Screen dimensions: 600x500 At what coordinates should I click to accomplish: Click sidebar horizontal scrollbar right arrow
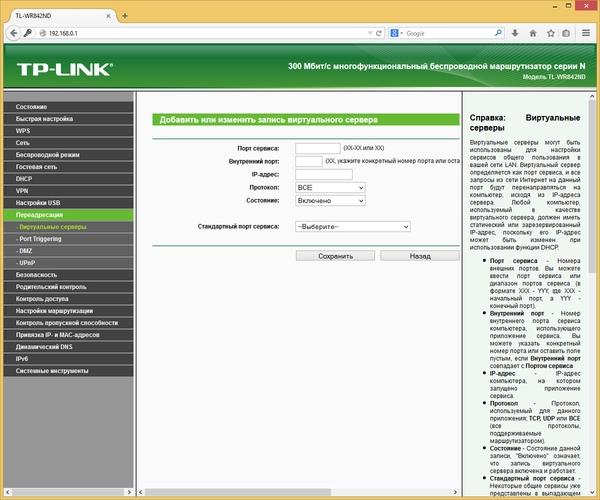tap(129, 492)
